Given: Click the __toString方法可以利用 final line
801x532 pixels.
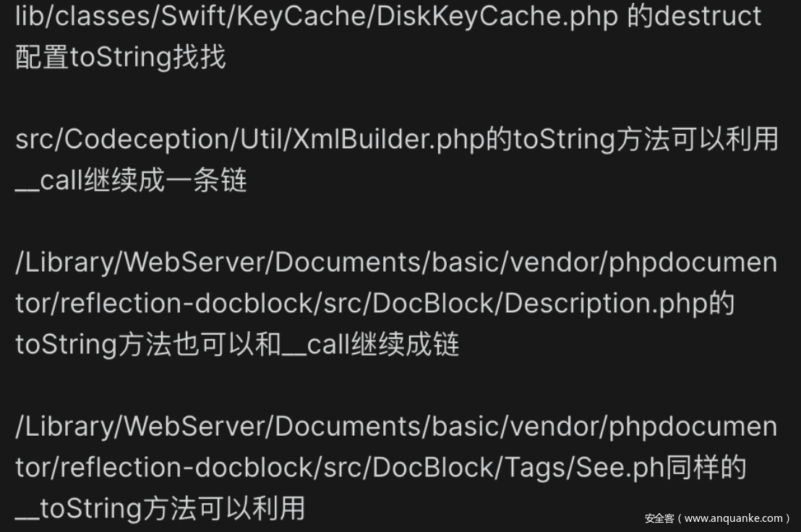Looking at the screenshot, I should [x=160, y=509].
